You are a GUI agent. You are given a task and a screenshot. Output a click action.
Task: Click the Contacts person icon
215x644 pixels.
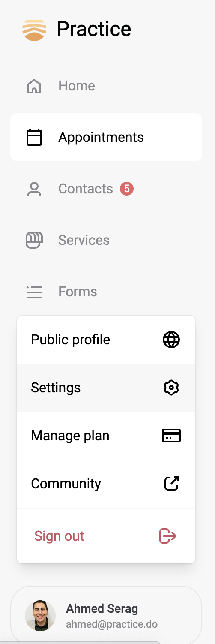coord(34,189)
